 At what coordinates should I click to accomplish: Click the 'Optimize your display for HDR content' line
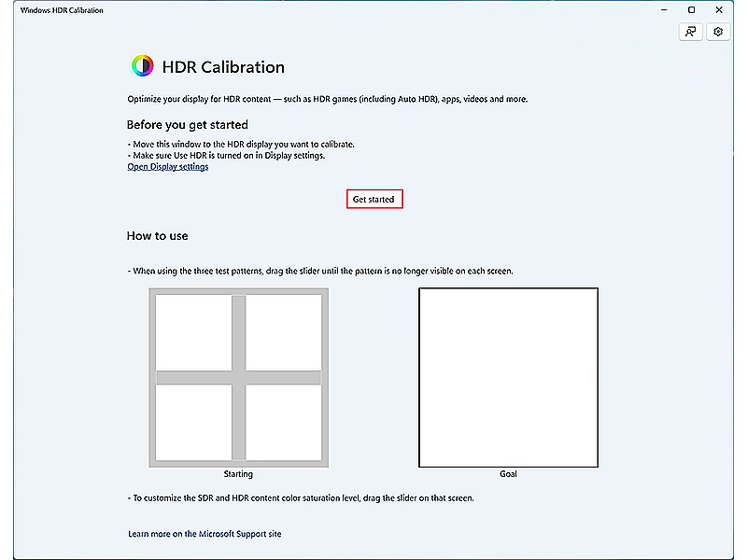pyautogui.click(x=328, y=99)
